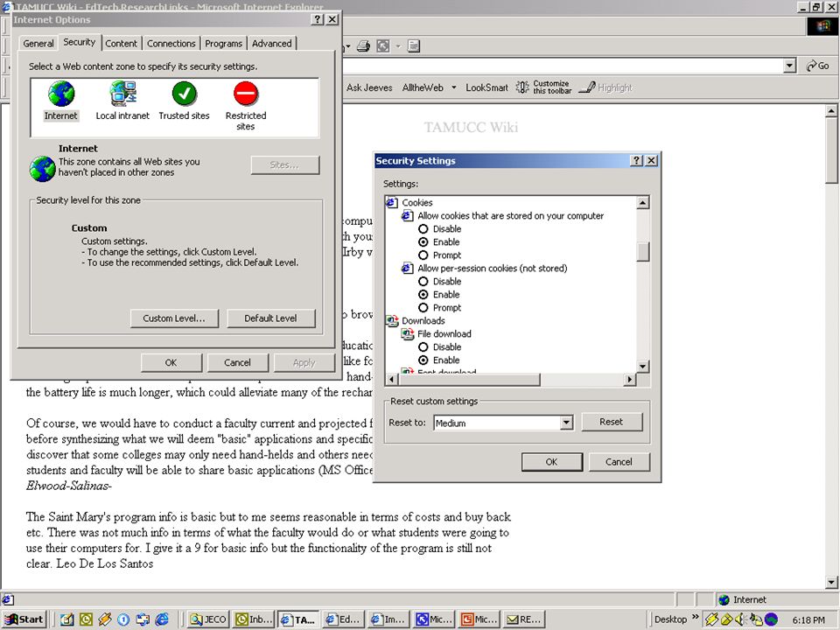Screen dimensions: 840x630
Task: Open the JECO taskbar button
Action: [x=208, y=619]
